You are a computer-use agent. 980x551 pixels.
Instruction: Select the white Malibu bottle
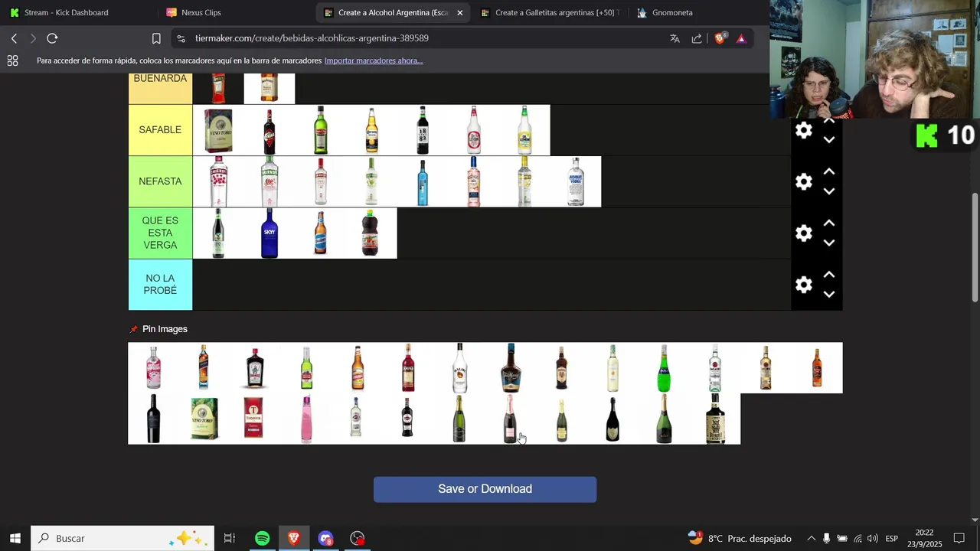(x=459, y=367)
